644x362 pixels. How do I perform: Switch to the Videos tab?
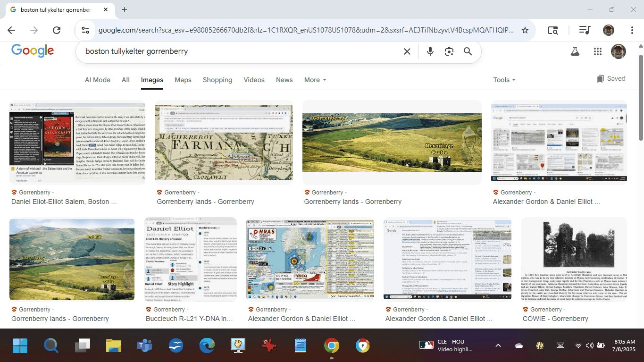(254, 80)
